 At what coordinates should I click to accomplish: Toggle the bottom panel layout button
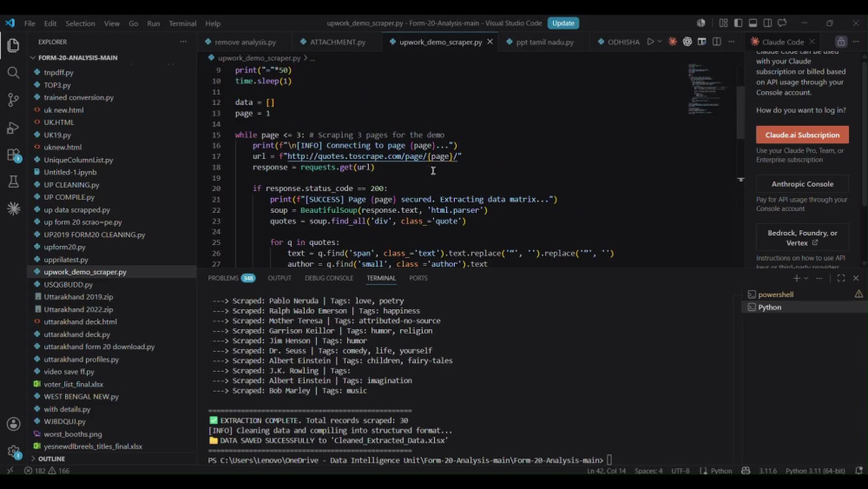(x=753, y=23)
